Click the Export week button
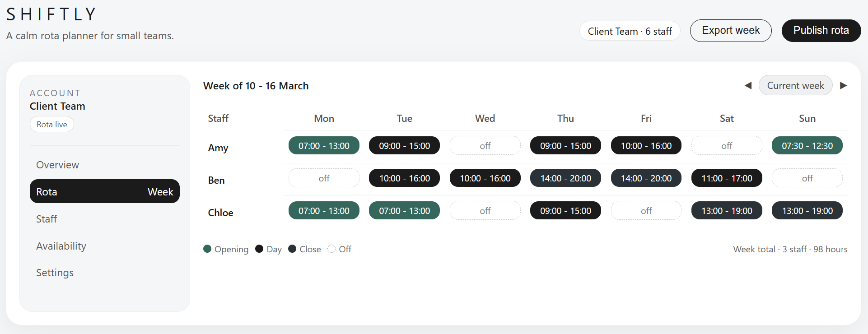The width and height of the screenshot is (868, 334). pos(730,30)
